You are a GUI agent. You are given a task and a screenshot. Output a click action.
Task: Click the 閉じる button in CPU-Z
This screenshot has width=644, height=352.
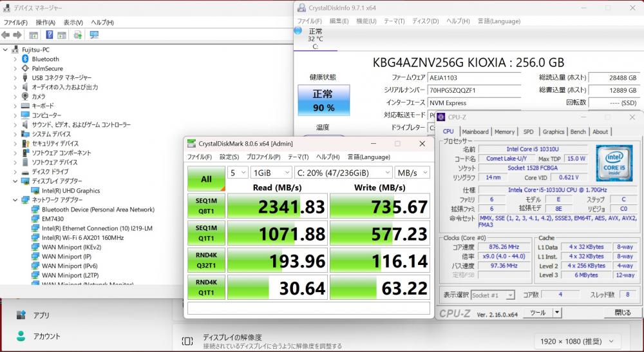tap(623, 313)
